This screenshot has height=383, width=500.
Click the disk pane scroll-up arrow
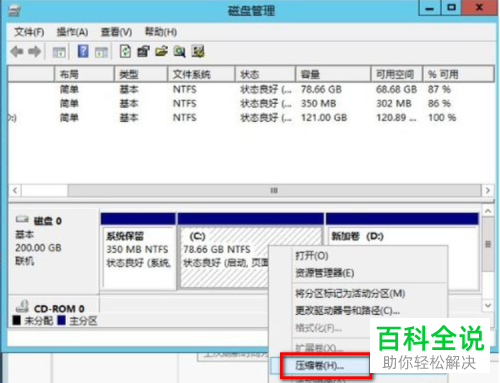coord(488,211)
